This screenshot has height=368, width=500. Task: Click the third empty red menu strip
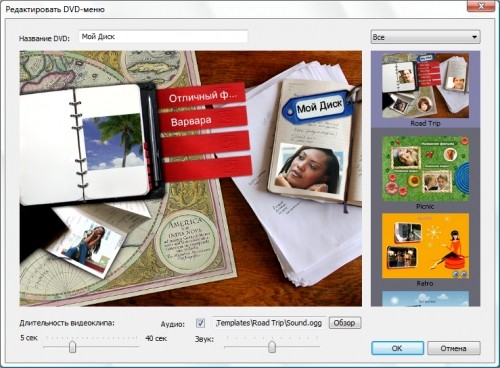(205, 144)
